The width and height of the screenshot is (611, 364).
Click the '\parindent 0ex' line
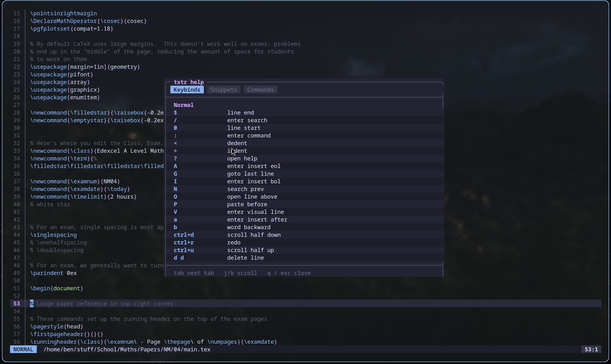pyautogui.click(x=53, y=273)
